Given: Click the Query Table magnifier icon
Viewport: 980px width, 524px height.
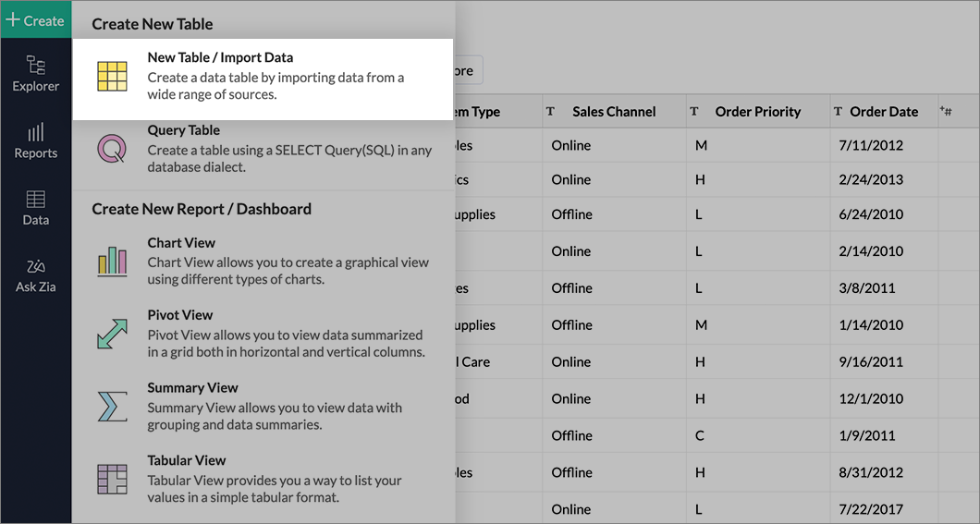Looking at the screenshot, I should pos(112,149).
